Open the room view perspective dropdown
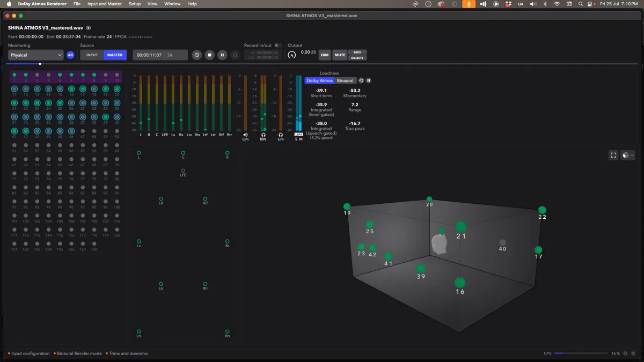 (627, 155)
